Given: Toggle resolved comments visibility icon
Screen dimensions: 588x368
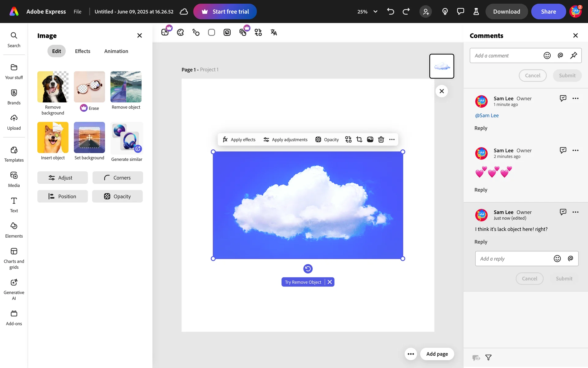Looking at the screenshot, I should point(476,358).
